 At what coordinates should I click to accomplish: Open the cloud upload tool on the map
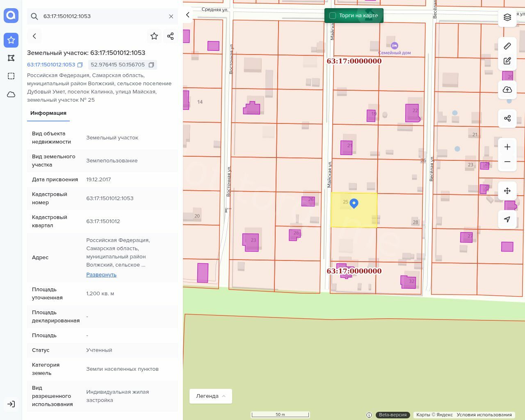(x=507, y=90)
